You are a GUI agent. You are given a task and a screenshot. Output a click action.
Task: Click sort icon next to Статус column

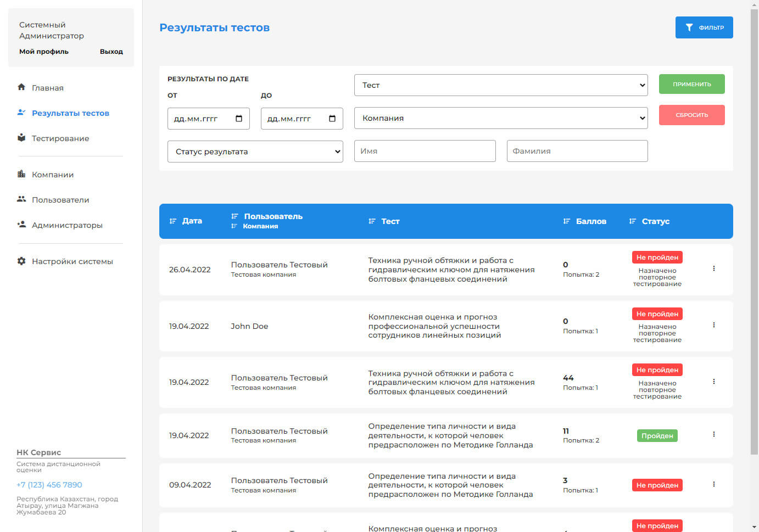click(x=633, y=221)
